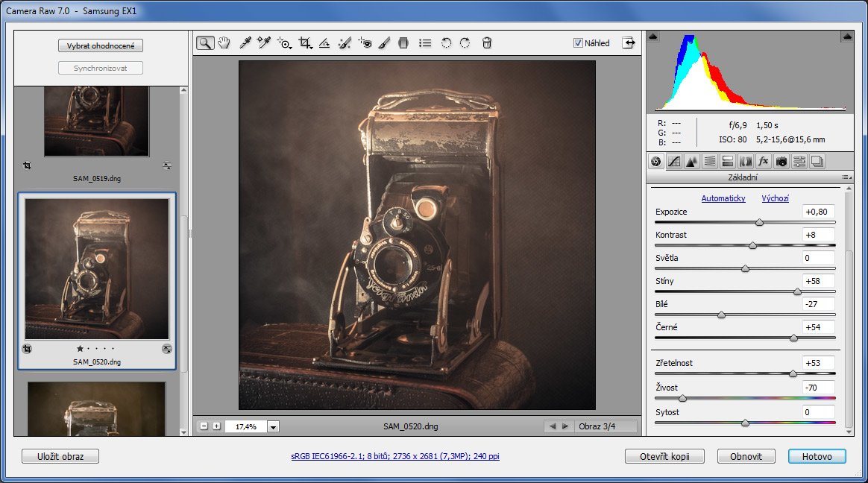Activate the Targeted Adjustment tool

(284, 43)
